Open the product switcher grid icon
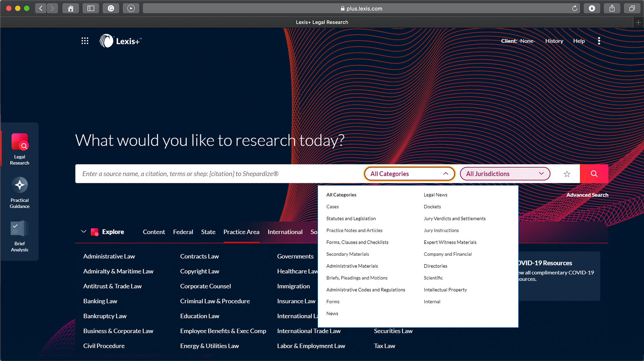The width and height of the screenshot is (644, 361). [85, 41]
